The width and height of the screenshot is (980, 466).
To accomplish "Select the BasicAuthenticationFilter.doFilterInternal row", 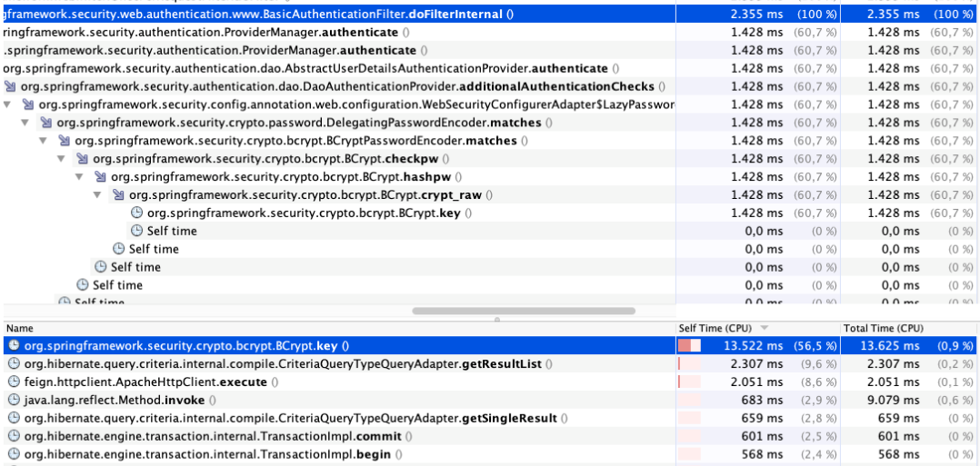I will click(490, 14).
